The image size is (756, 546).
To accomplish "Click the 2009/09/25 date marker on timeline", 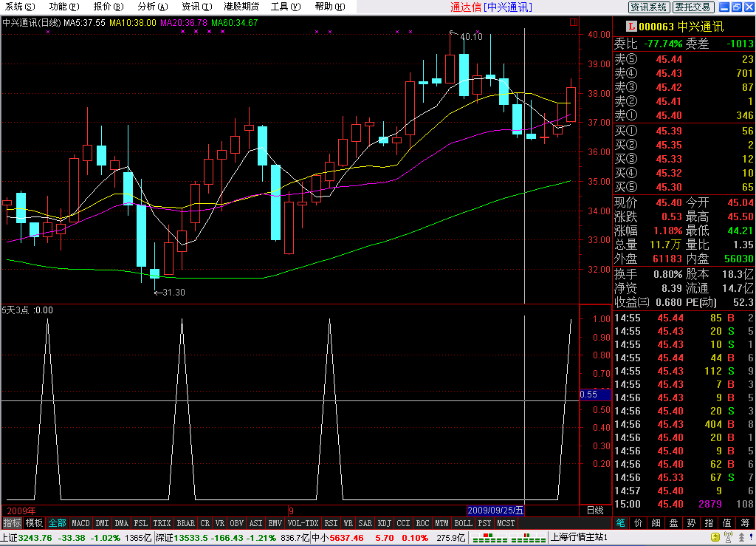I will (495, 510).
